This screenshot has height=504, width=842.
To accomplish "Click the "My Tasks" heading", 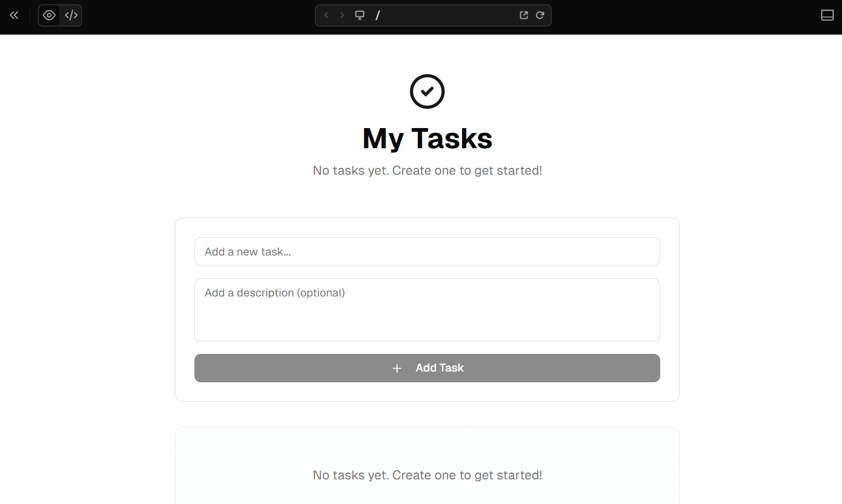I will pyautogui.click(x=427, y=139).
